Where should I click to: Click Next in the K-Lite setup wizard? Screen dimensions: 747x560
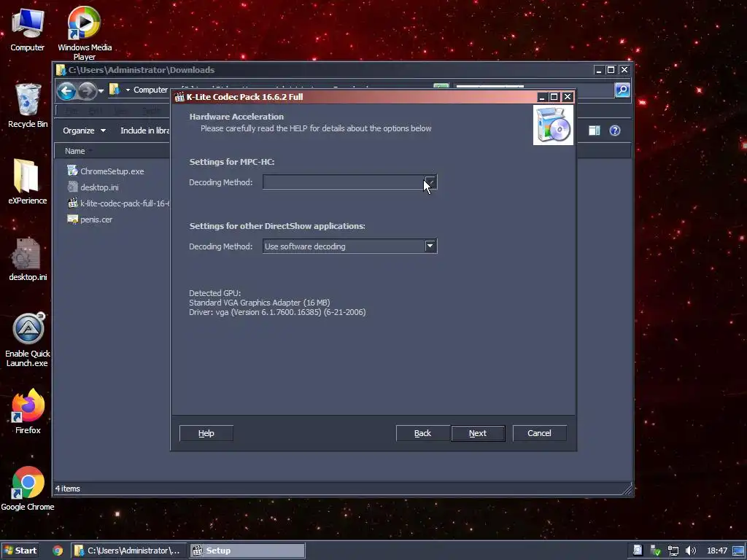click(x=478, y=433)
